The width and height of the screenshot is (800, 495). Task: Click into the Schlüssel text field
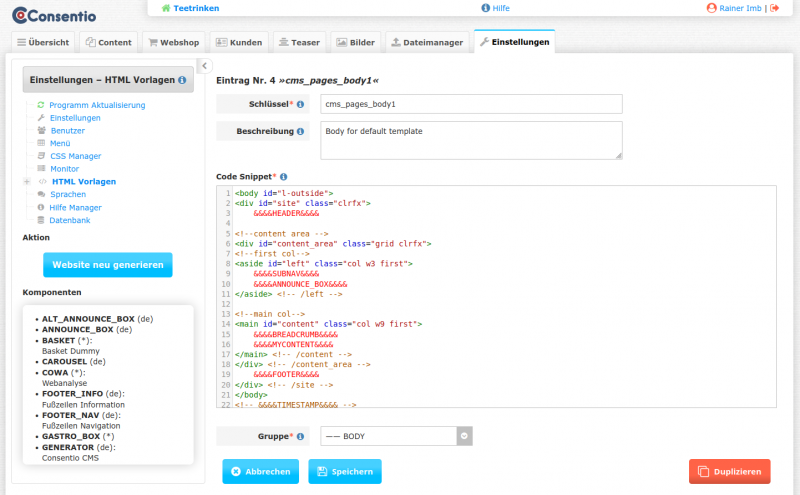tap(471, 104)
